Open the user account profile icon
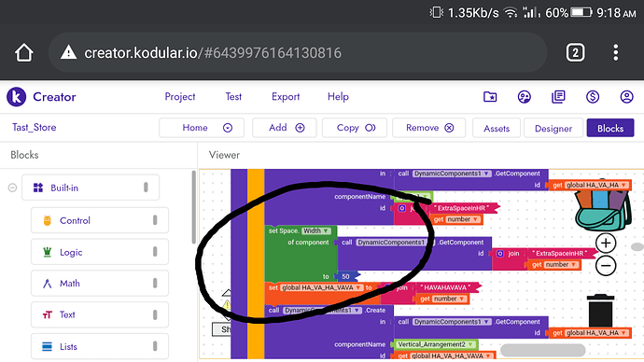The width and height of the screenshot is (644, 362). pos(626,97)
